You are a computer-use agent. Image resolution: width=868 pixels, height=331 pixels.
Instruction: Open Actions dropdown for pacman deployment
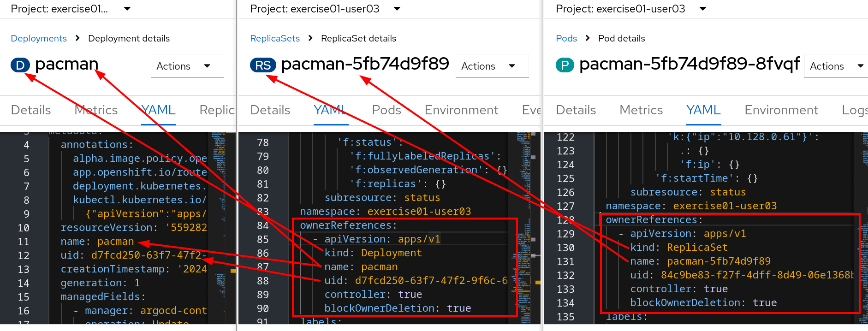(187, 66)
